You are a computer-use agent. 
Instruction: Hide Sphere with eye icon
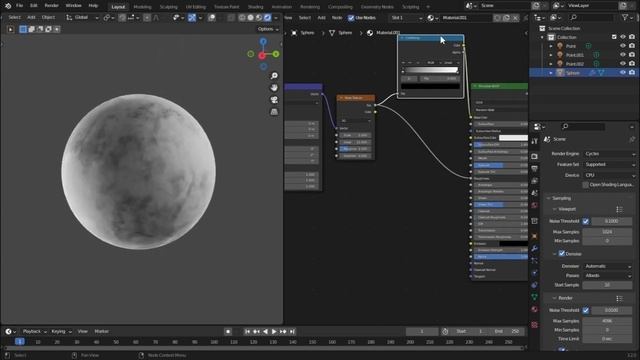coord(623,73)
